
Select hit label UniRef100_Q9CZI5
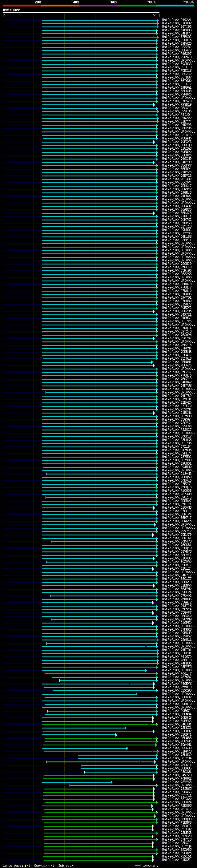[176, 498]
